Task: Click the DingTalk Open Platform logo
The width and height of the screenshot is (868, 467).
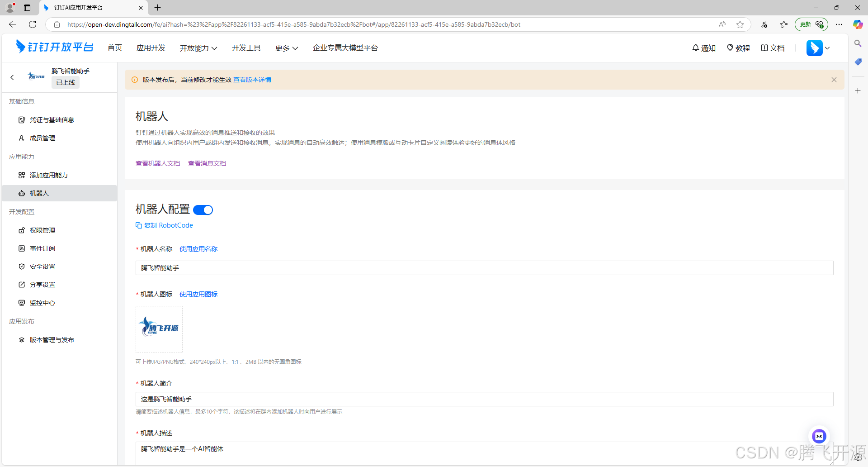Action: point(55,47)
